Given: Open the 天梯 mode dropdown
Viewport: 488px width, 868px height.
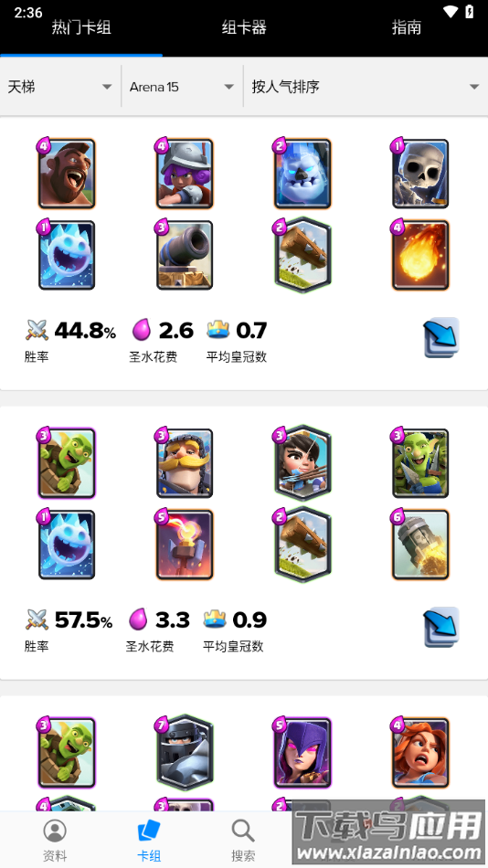Looking at the screenshot, I should click(60, 87).
